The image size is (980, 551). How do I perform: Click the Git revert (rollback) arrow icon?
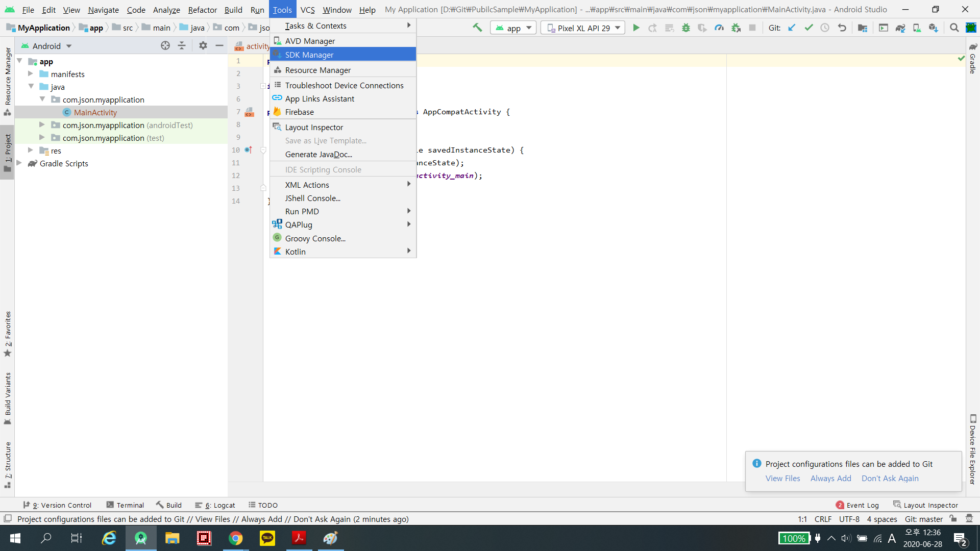[842, 28]
